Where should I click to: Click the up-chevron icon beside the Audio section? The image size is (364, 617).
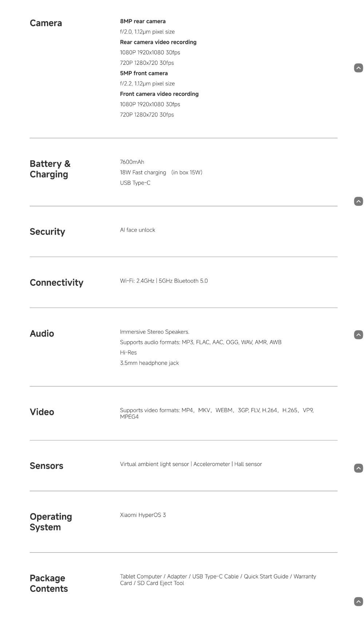tap(358, 335)
